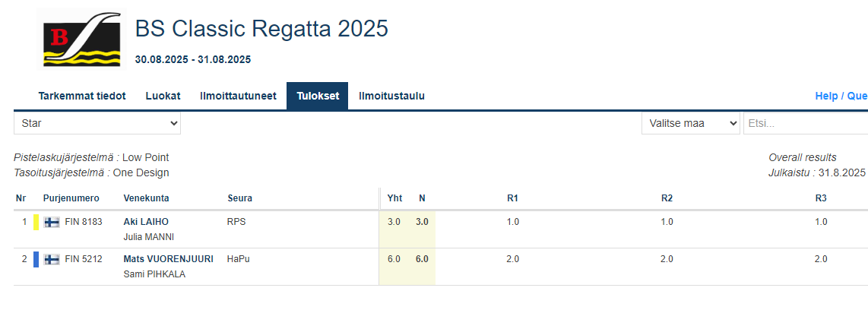This screenshot has width=868, height=329.
Task: Open the Ilmoitustaulu tab
Action: coord(391,96)
